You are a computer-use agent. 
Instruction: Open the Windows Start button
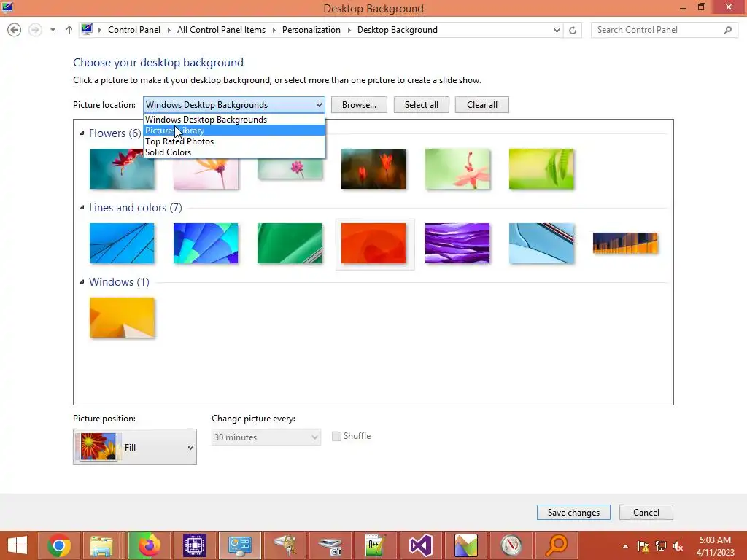[18, 545]
